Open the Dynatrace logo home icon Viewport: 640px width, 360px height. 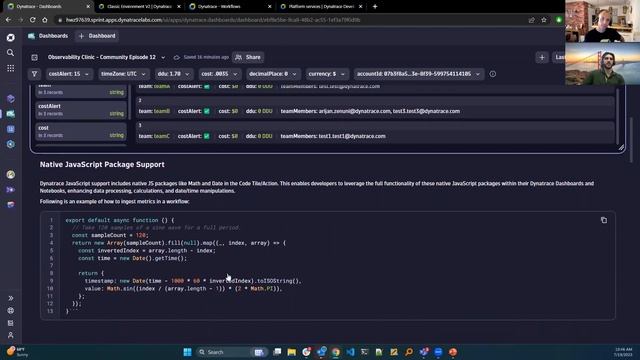(x=11, y=38)
